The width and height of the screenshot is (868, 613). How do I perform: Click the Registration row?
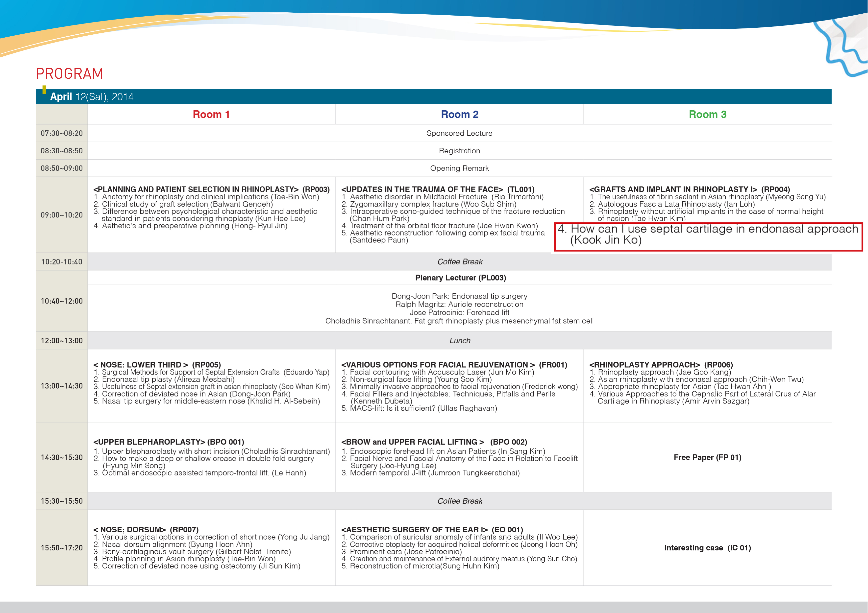coord(460,151)
